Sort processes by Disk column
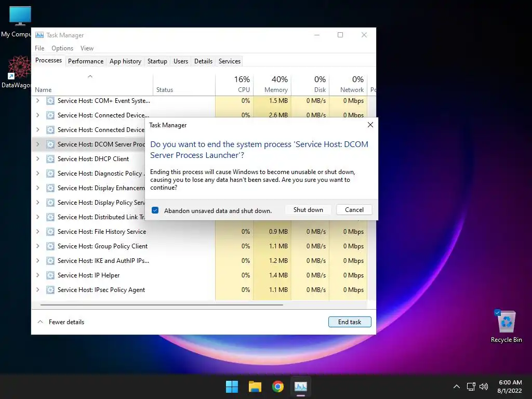The image size is (532, 399). (311, 84)
